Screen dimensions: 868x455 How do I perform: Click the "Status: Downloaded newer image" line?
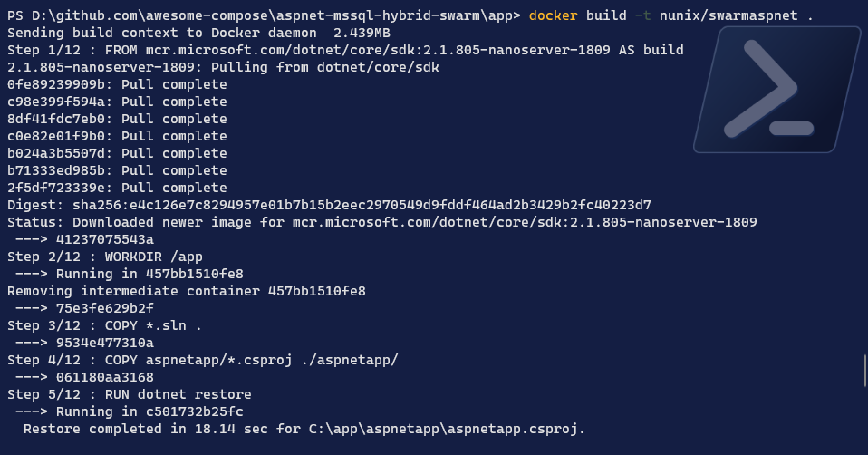coord(381,222)
